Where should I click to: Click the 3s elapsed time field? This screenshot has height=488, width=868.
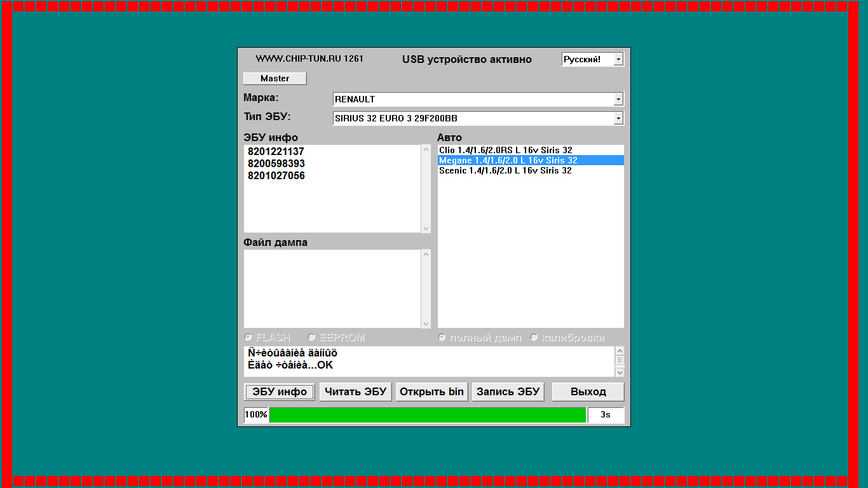tap(606, 415)
